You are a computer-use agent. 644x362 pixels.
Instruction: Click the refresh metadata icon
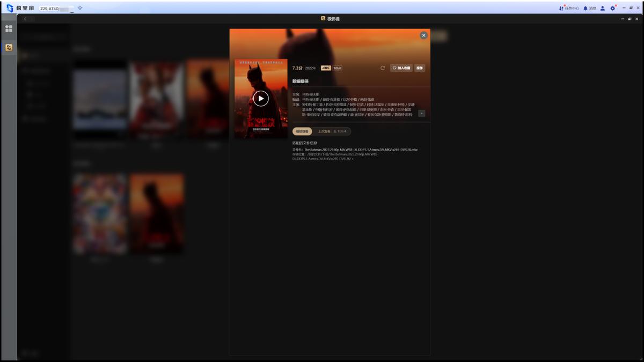383,68
